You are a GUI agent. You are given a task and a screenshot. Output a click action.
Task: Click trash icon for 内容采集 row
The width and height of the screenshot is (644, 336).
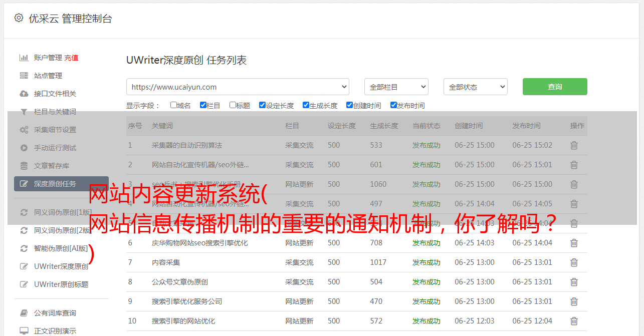pos(574,262)
